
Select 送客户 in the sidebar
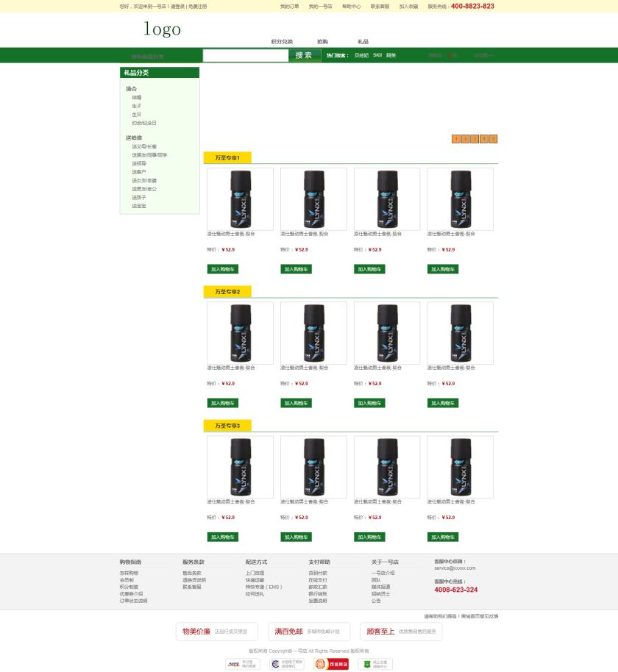(139, 172)
